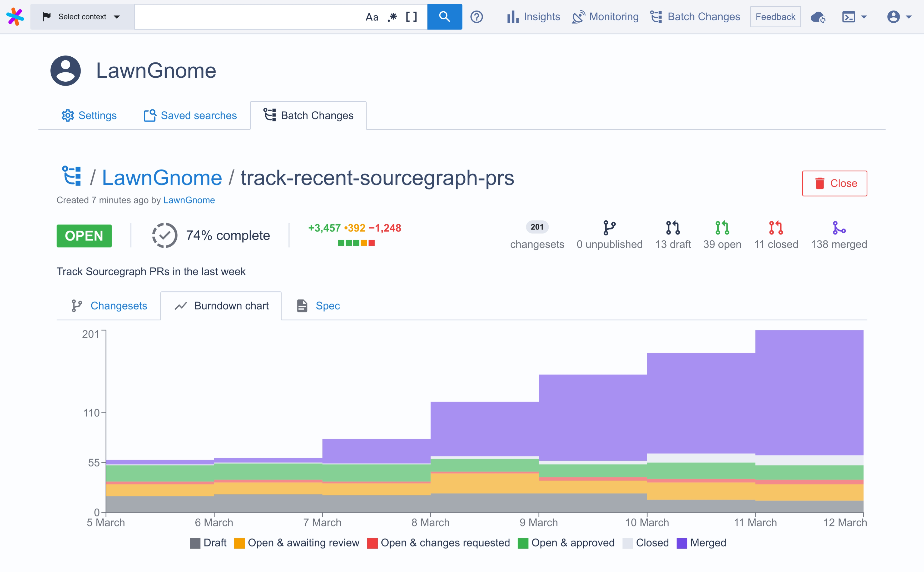Click the LawnGnome profile avatar
This screenshot has width=924, height=572.
(x=66, y=71)
